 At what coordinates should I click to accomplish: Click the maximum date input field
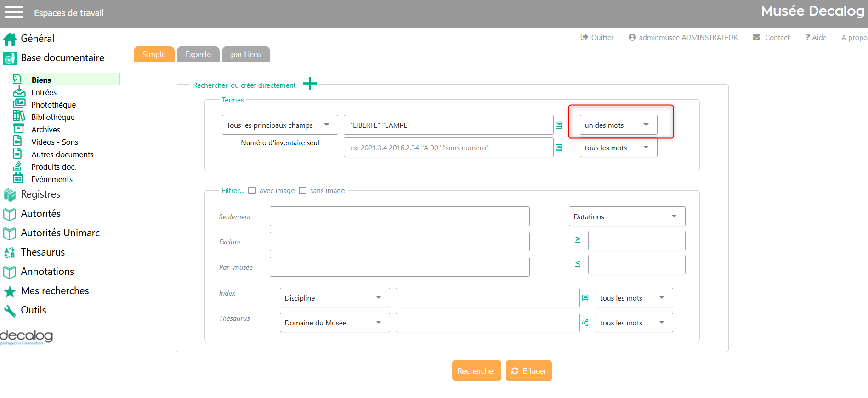(x=637, y=264)
